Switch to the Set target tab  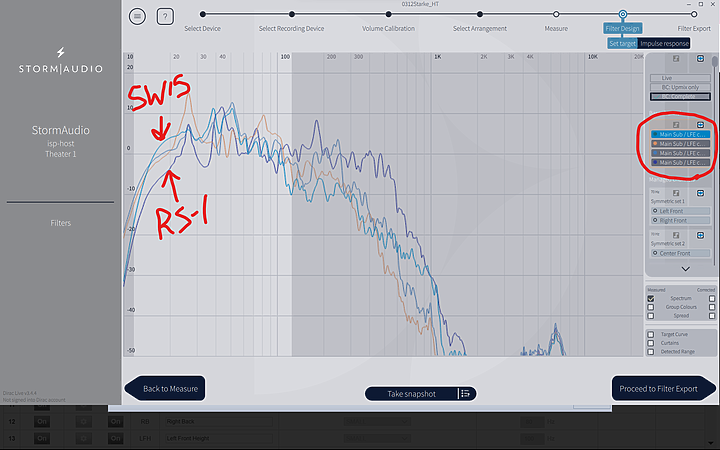point(622,44)
